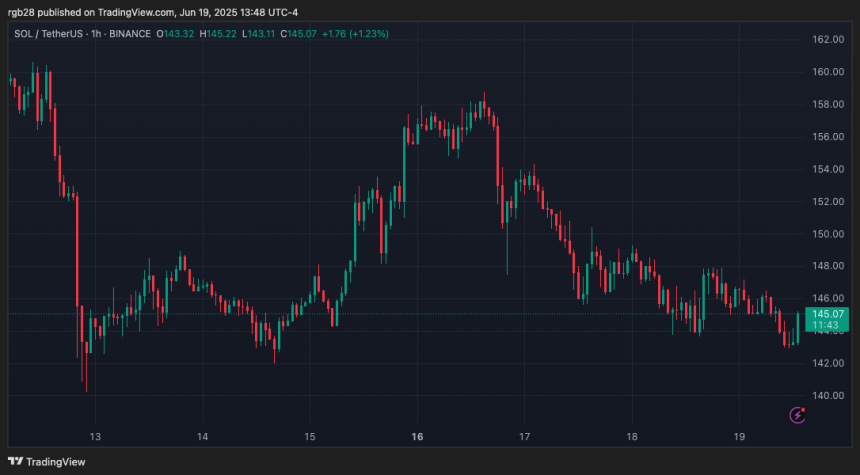Image resolution: width=860 pixels, height=475 pixels.
Task: Select date 16 on the time axis
Action: click(417, 437)
